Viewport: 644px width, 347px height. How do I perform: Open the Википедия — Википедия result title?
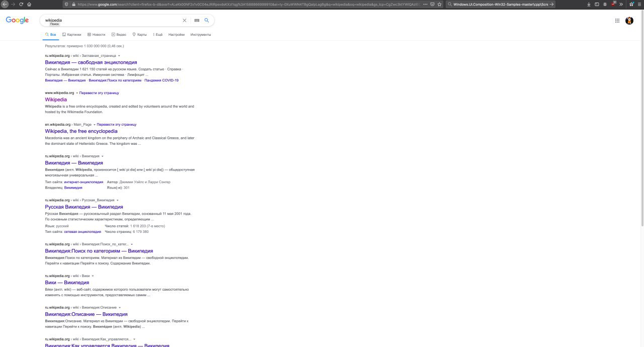click(x=74, y=163)
